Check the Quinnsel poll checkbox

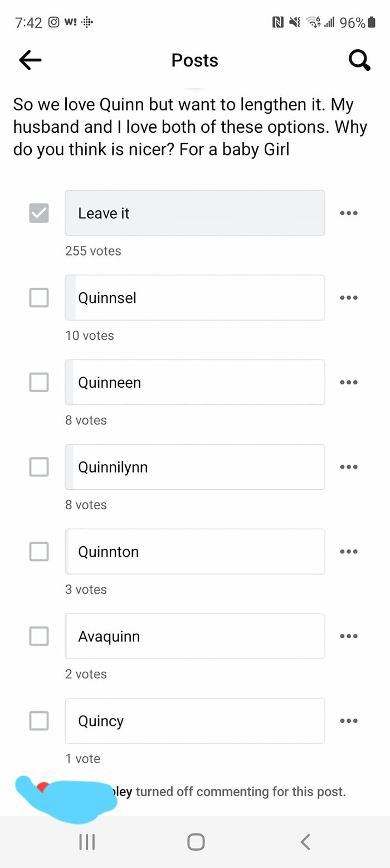tap(39, 298)
